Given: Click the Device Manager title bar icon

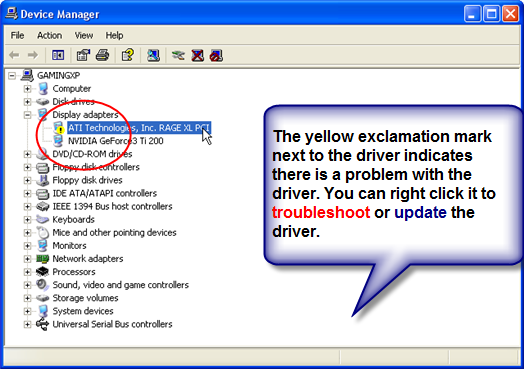Looking at the screenshot, I should pyautogui.click(x=12, y=14).
